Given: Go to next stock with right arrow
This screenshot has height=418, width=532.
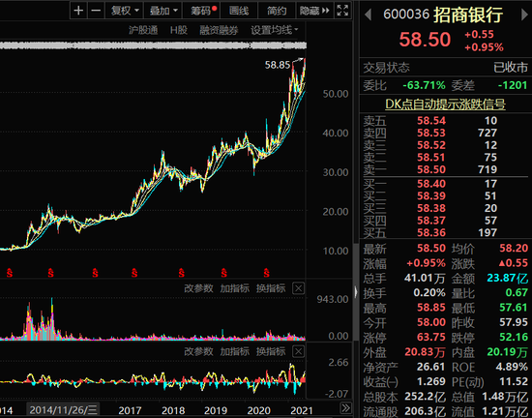Looking at the screenshot, I should [524, 15].
